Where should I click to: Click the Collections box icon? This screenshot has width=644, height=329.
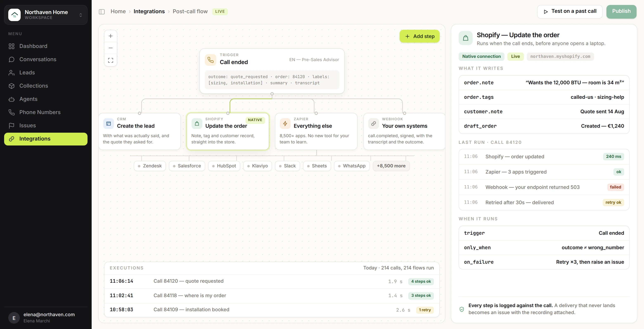(x=12, y=86)
